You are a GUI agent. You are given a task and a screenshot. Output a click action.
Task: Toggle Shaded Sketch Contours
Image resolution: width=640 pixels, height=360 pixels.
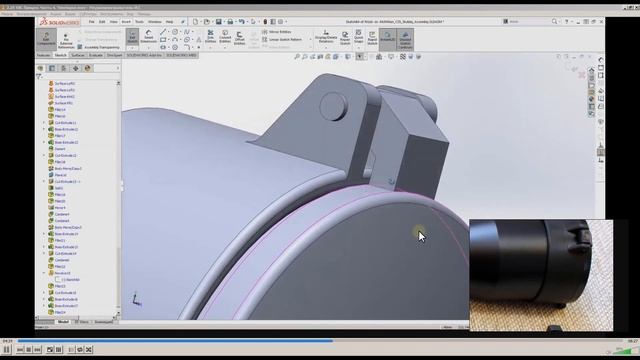pos(405,40)
